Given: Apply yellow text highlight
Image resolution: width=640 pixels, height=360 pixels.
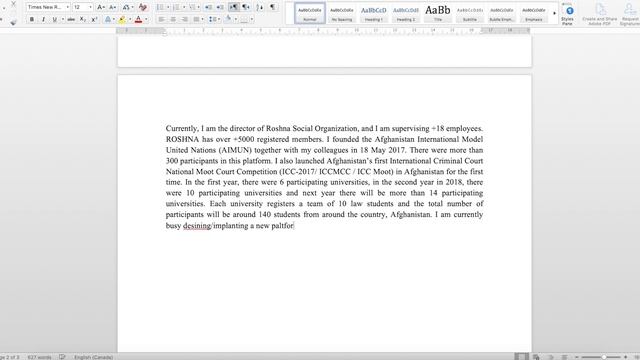Looking at the screenshot, I should coord(122,20).
